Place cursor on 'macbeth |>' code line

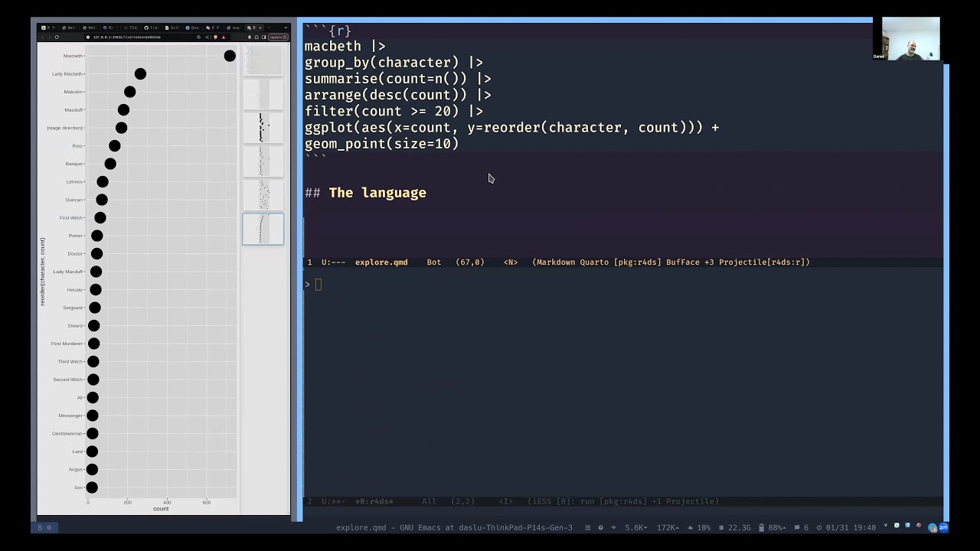pyautogui.click(x=345, y=46)
